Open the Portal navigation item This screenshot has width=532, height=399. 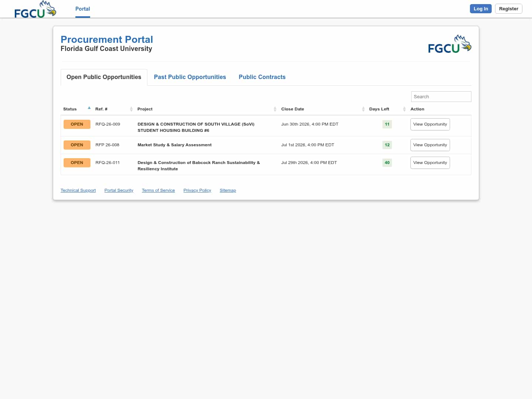pyautogui.click(x=83, y=9)
